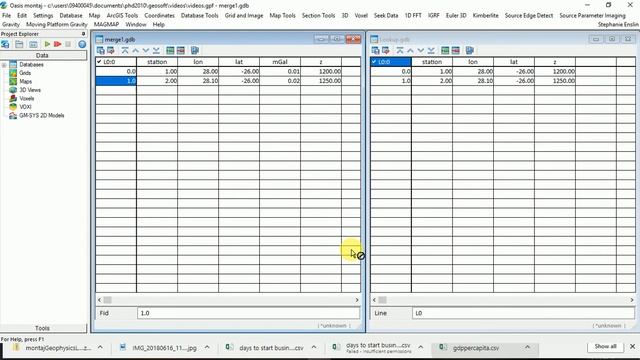Viewport: 640px width, 360px height.
Task: Open options for the failed csv download
Action: tap(421, 347)
